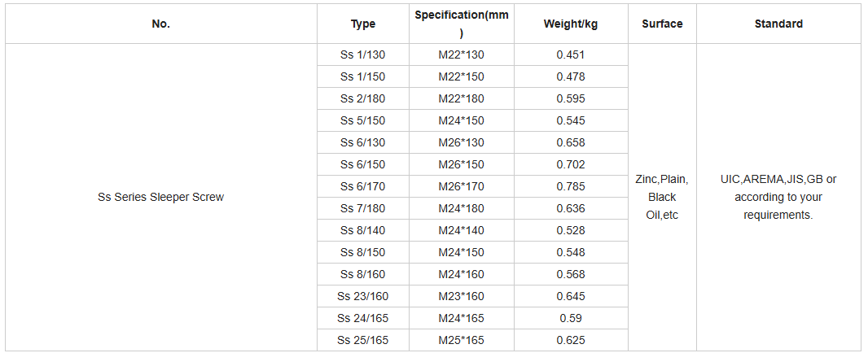Image resolution: width=868 pixels, height=353 pixels.
Task: Click the "Standard" column header
Action: coord(778,24)
